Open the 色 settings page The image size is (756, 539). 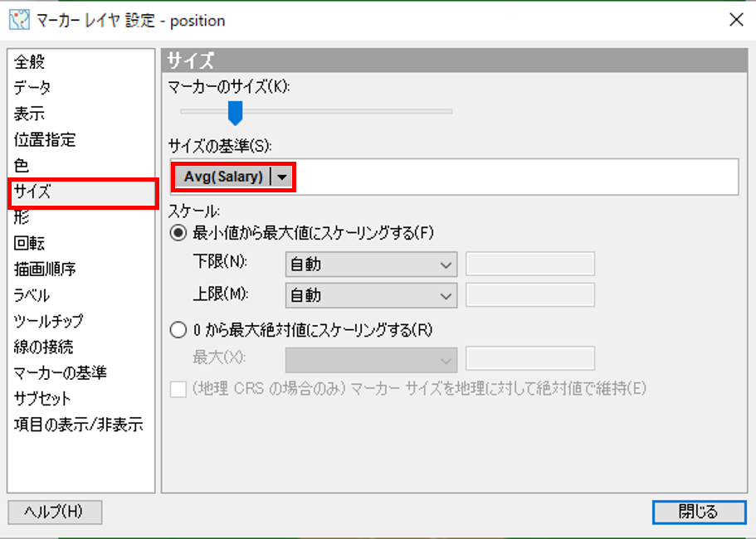(x=22, y=166)
